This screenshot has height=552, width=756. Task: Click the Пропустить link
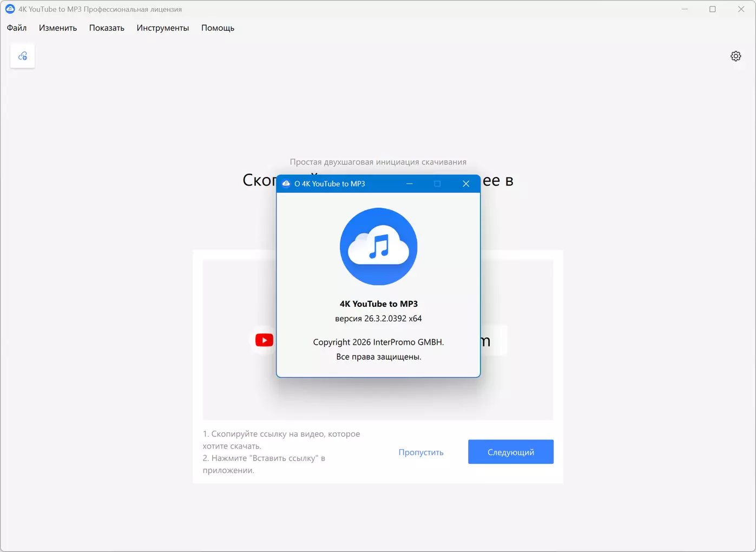(x=421, y=452)
